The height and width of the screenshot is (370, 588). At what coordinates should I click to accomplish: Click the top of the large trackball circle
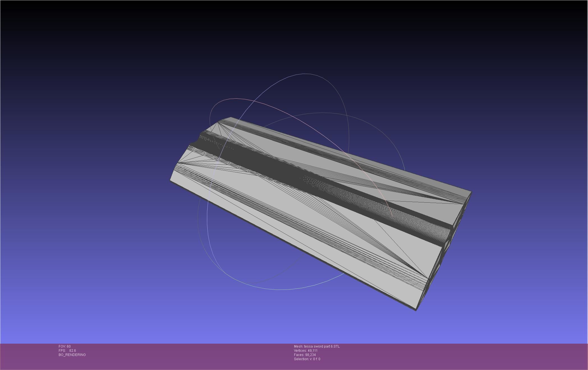306,74
